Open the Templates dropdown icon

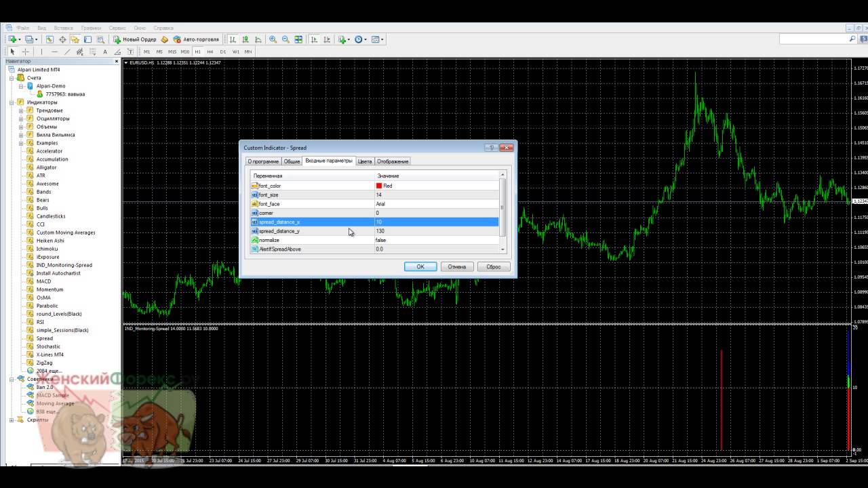coord(377,39)
